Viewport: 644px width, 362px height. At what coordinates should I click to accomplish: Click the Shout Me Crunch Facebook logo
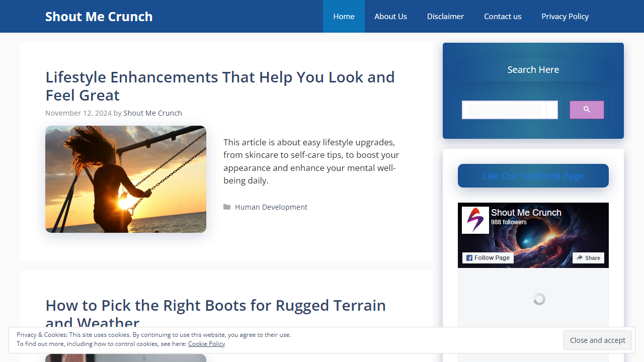click(x=475, y=220)
